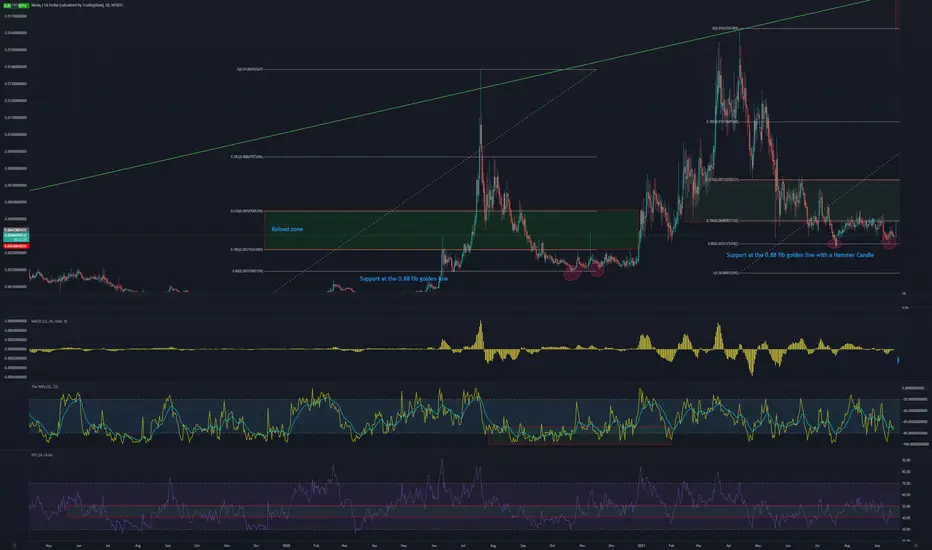The image size is (932, 550).
Task: Click the Nimiq / US Dollar symbol title
Action: click(x=77, y=5)
